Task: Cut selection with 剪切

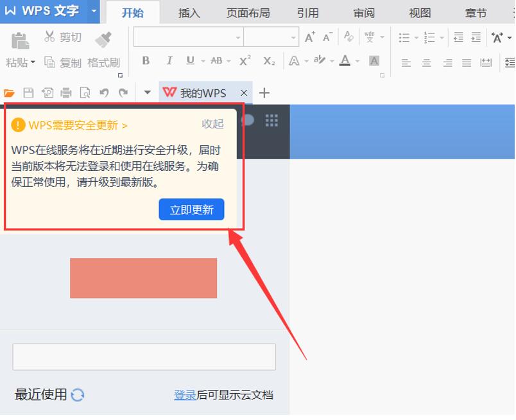Action: click(x=62, y=37)
